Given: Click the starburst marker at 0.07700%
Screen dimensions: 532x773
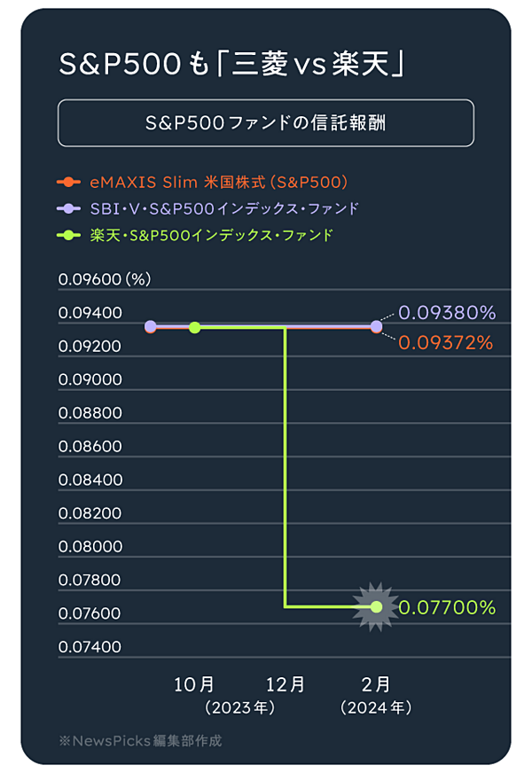Looking at the screenshot, I should click(x=376, y=607).
